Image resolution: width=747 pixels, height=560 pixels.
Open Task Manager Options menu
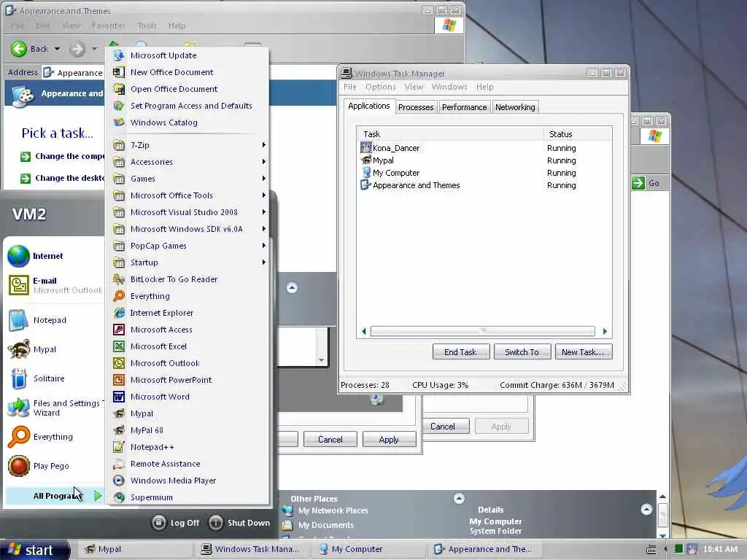380,87
